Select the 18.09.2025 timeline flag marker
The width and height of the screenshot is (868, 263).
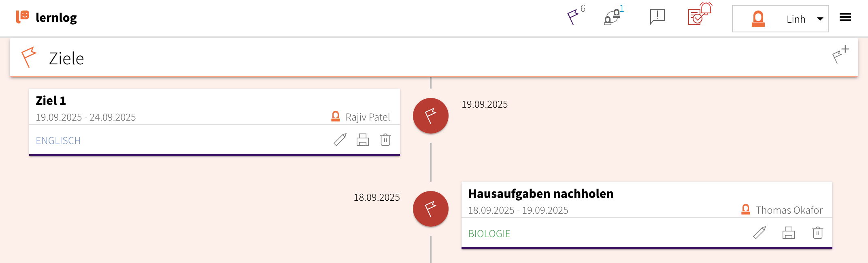431,209
